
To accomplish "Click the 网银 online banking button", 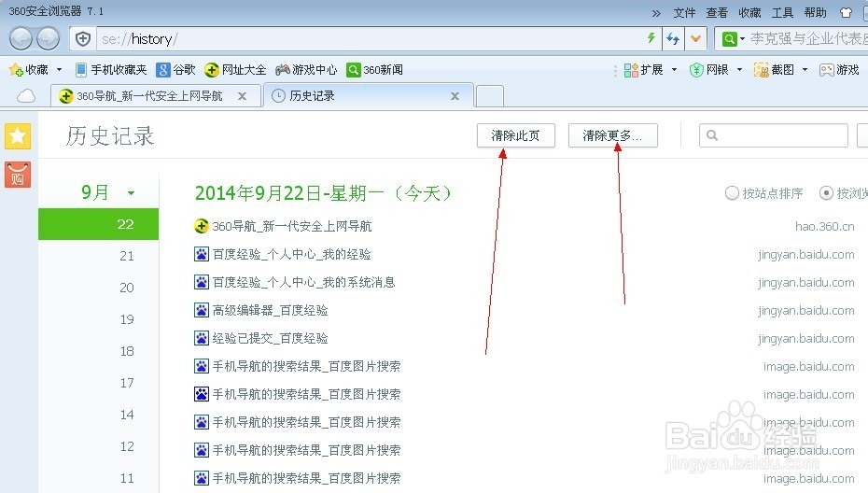I will pyautogui.click(x=709, y=70).
